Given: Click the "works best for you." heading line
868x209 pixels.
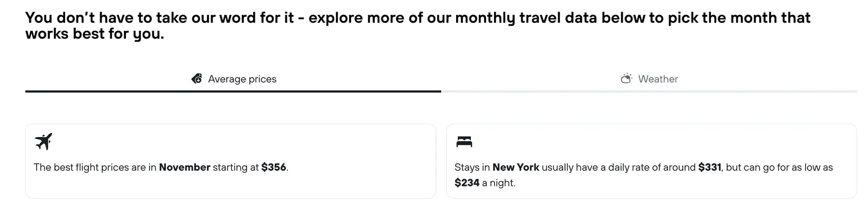Looking at the screenshot, I should (94, 34).
